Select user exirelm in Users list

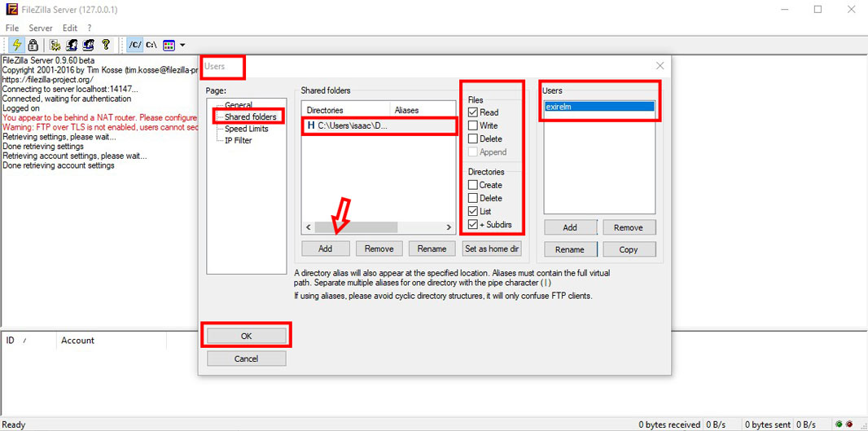599,107
